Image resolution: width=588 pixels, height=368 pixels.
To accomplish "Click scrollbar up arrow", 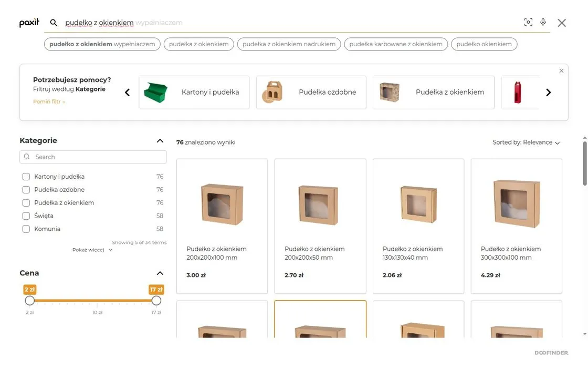I will (585, 138).
